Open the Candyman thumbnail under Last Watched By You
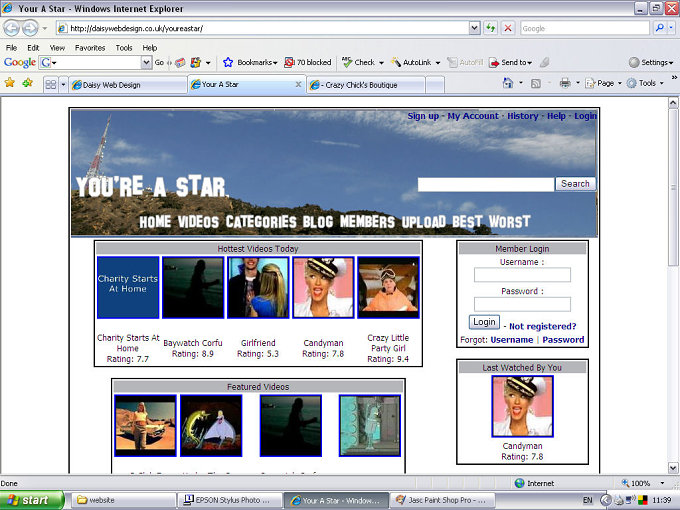 (x=522, y=406)
